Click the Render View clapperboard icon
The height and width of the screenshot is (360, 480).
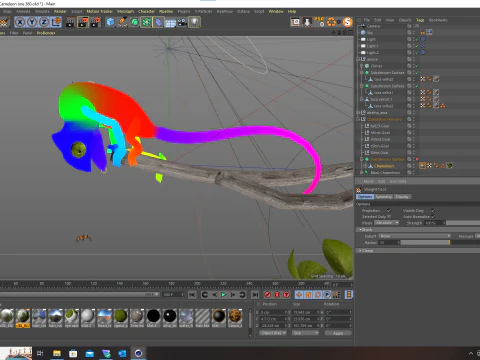(x=71, y=22)
